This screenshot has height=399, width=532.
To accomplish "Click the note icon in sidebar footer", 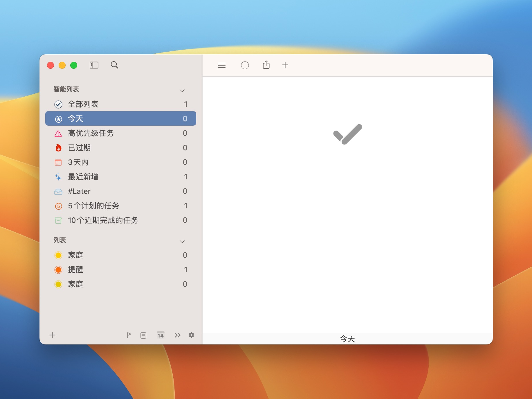I will [x=143, y=335].
